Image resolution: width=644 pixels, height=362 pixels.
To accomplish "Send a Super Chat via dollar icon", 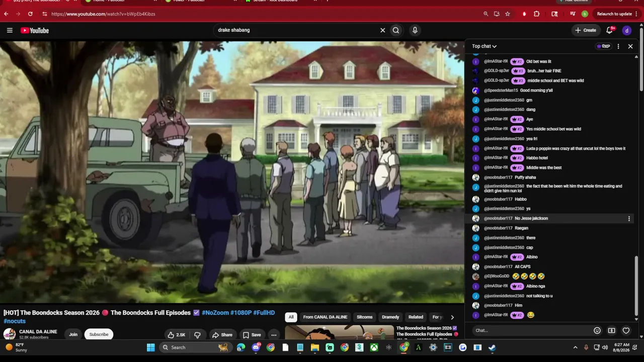I will (x=611, y=330).
